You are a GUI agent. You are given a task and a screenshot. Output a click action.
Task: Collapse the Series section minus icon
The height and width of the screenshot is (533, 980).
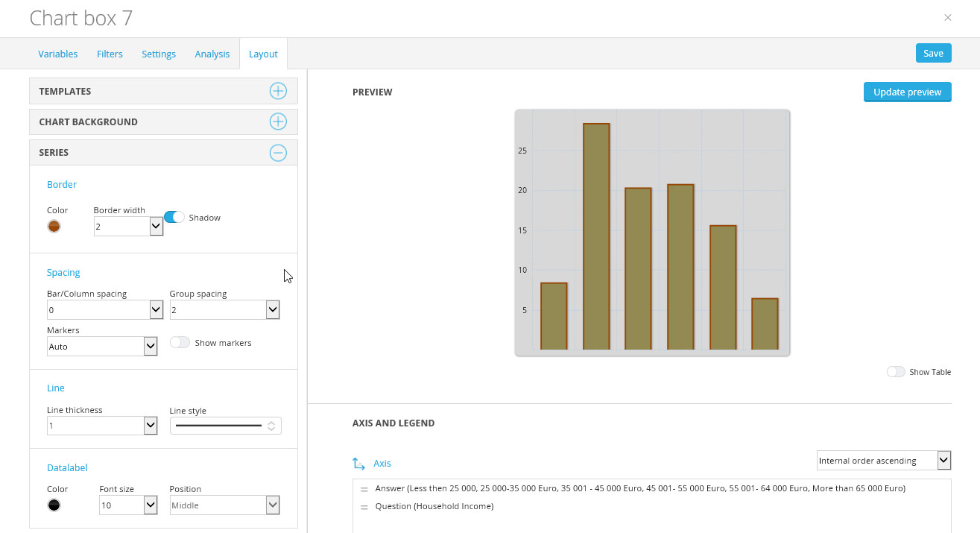point(278,152)
